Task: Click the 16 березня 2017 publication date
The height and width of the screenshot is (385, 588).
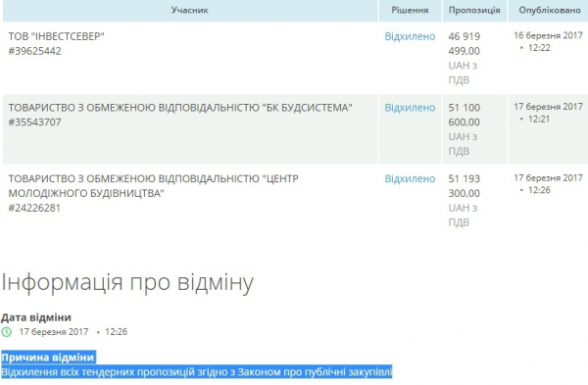Action: tap(548, 35)
